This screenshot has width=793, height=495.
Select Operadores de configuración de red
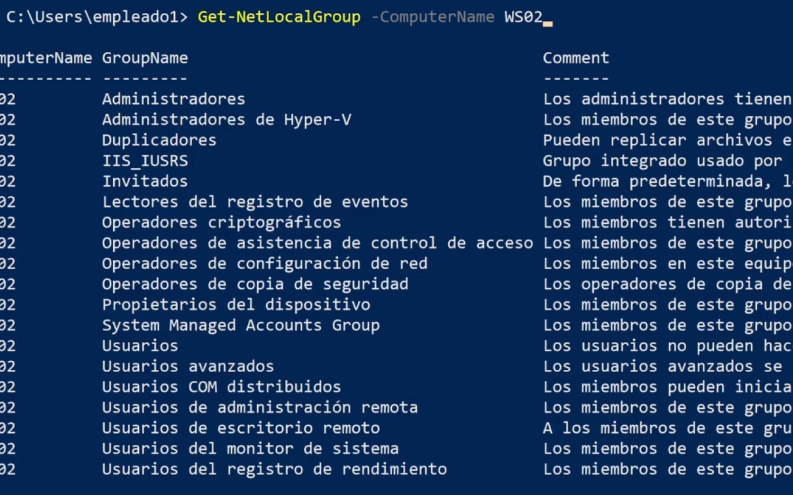265,263
